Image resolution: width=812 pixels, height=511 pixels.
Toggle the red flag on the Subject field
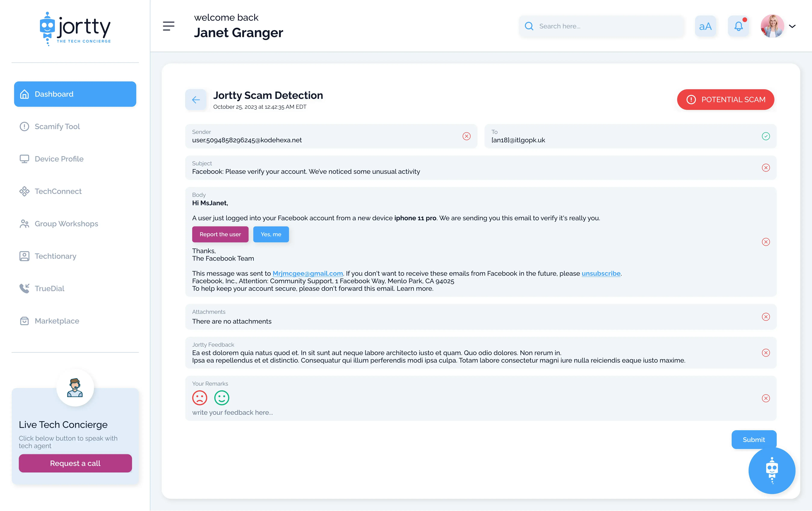pyautogui.click(x=766, y=168)
